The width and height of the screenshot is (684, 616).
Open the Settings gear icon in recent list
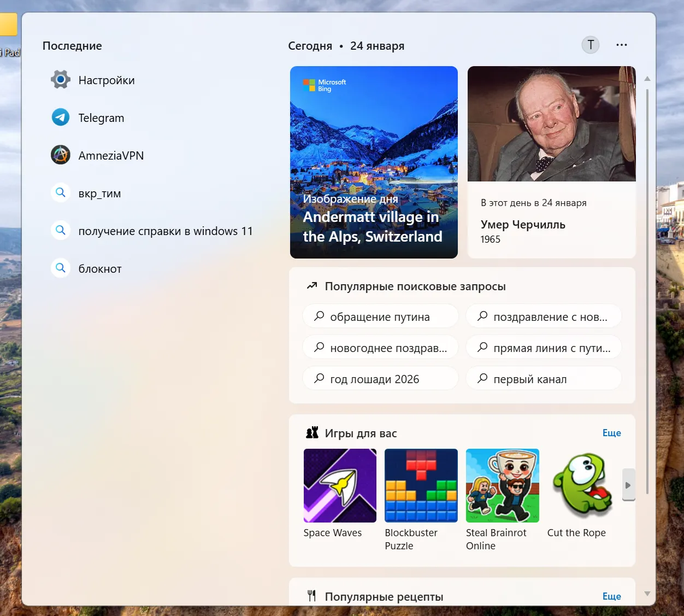[61, 80]
